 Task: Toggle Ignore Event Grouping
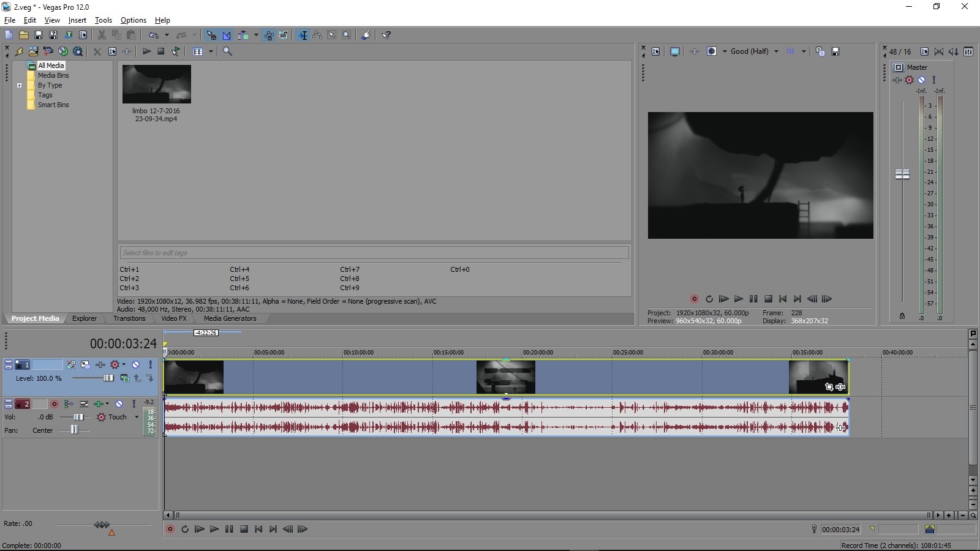[x=284, y=35]
